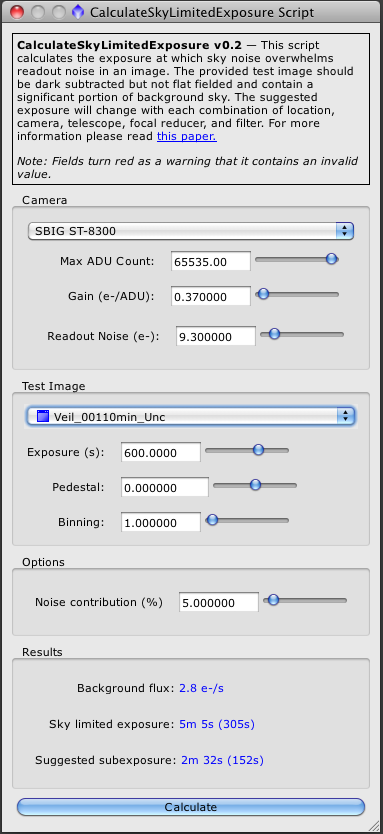
Task: Select the Background flux value 2.8 e-/s
Action: tap(201, 688)
